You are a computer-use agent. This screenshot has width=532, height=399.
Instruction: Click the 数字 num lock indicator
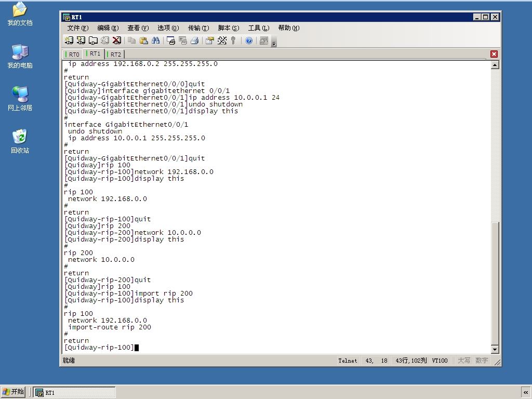coord(482,361)
